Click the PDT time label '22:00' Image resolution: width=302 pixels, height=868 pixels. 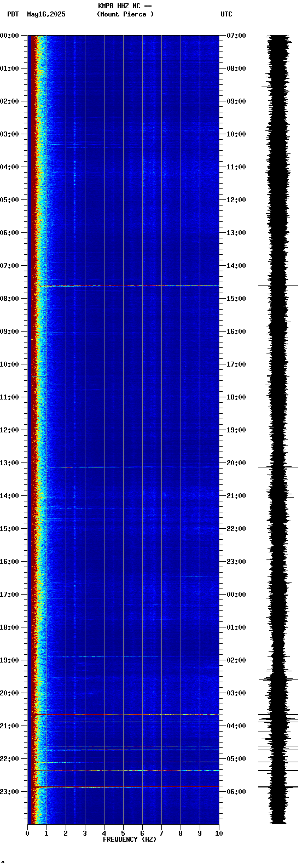pos(9,759)
